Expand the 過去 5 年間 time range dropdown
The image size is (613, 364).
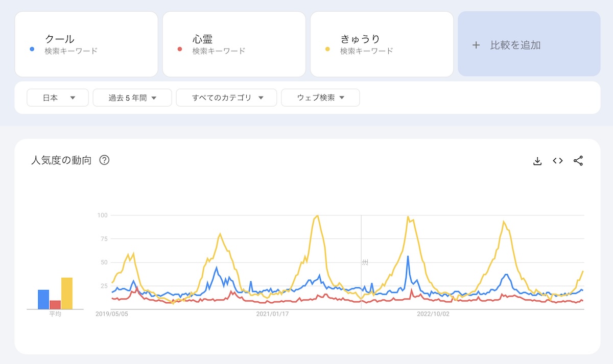coord(132,98)
